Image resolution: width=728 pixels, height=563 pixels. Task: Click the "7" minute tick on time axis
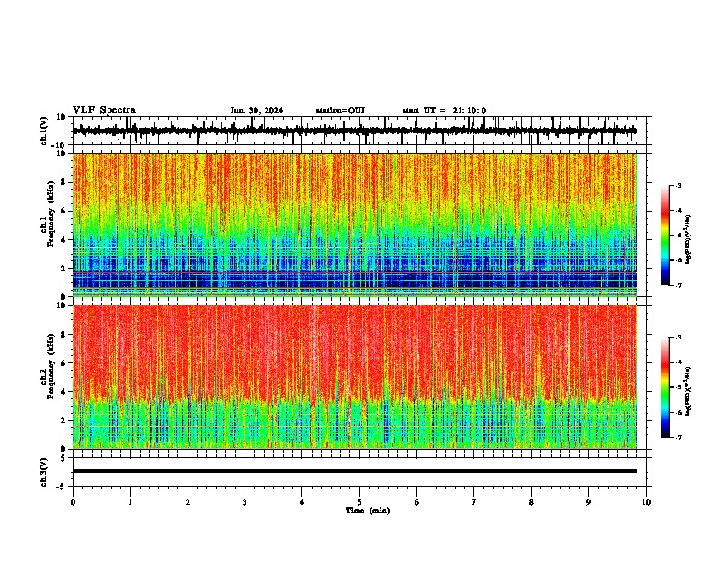coord(474,502)
